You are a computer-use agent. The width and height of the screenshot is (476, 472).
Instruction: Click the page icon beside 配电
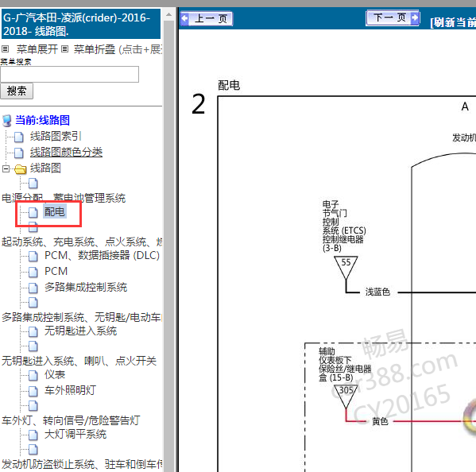coord(33,212)
